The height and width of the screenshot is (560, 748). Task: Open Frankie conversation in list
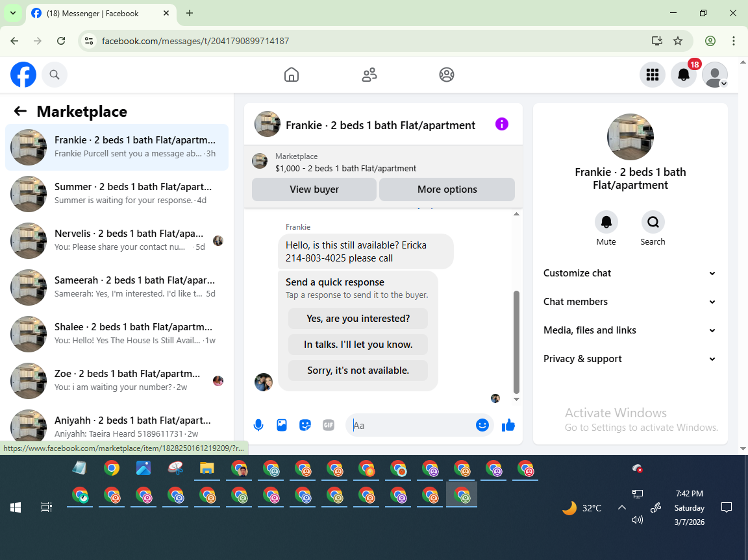tap(117, 147)
